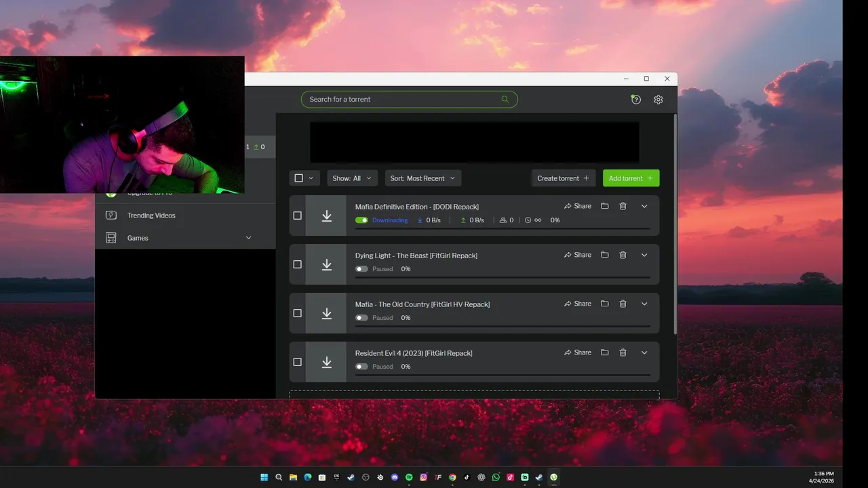The width and height of the screenshot is (868, 488).
Task: Share the Mafia Definitive Edition torrent
Action: coord(578,206)
